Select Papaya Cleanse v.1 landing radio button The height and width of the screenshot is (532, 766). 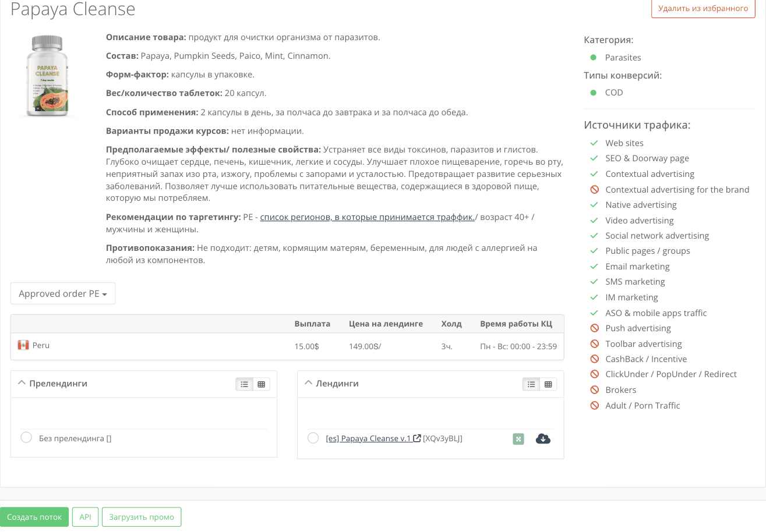(313, 438)
